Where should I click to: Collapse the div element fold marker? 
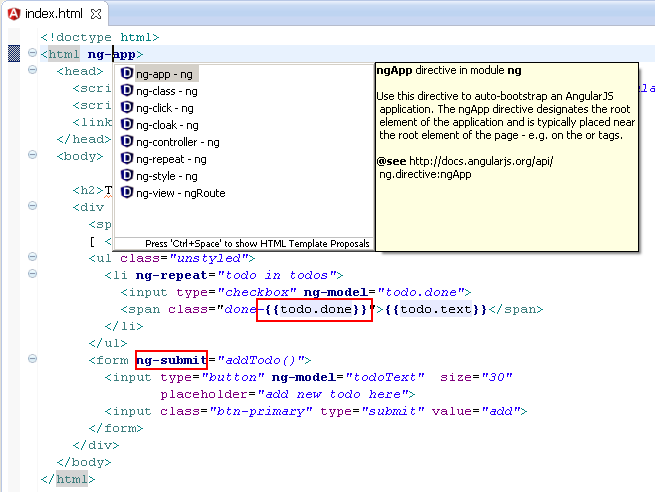(x=32, y=206)
